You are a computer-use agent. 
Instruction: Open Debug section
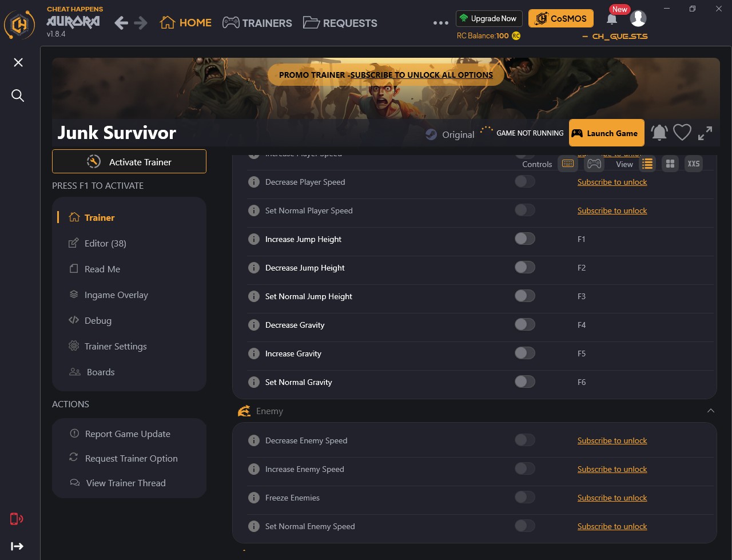point(90,320)
